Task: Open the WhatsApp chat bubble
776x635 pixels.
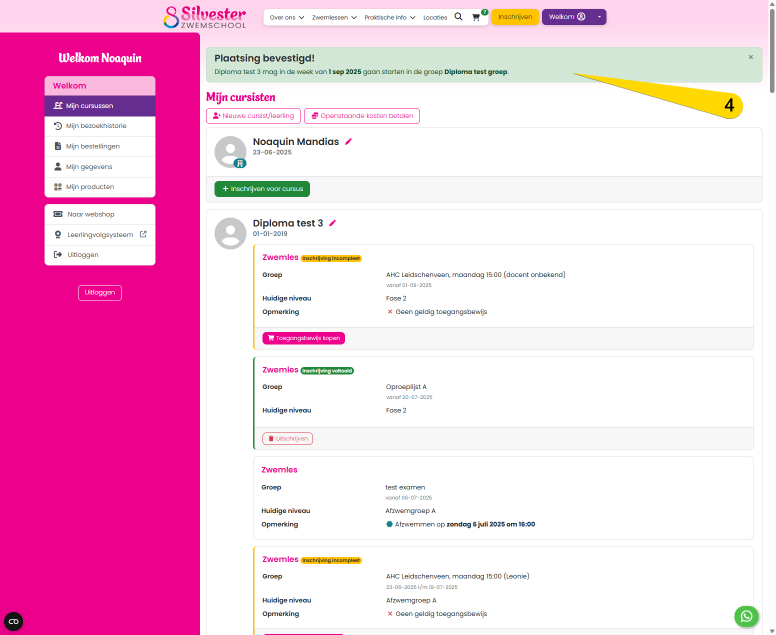Action: (x=746, y=616)
